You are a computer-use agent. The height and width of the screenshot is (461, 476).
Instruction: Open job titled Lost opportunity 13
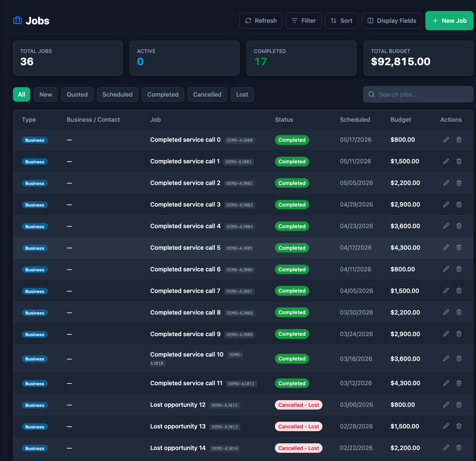point(178,426)
